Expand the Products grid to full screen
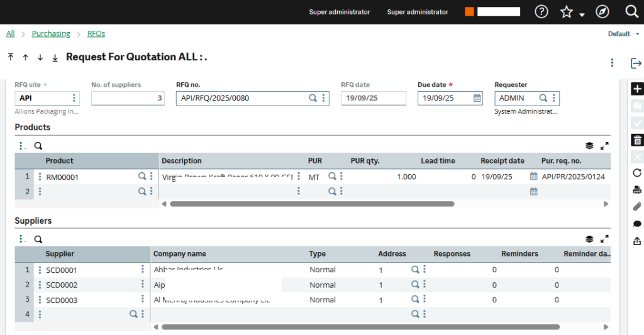 point(604,146)
